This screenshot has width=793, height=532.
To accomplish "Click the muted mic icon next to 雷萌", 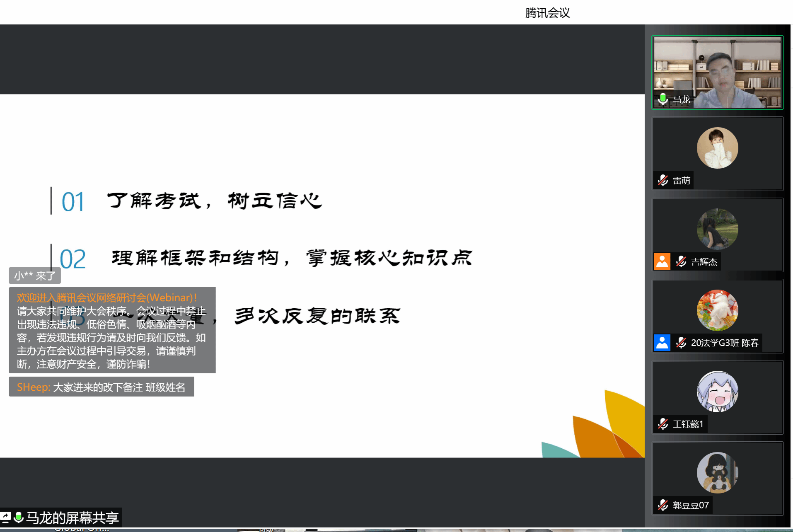I will 663,180.
